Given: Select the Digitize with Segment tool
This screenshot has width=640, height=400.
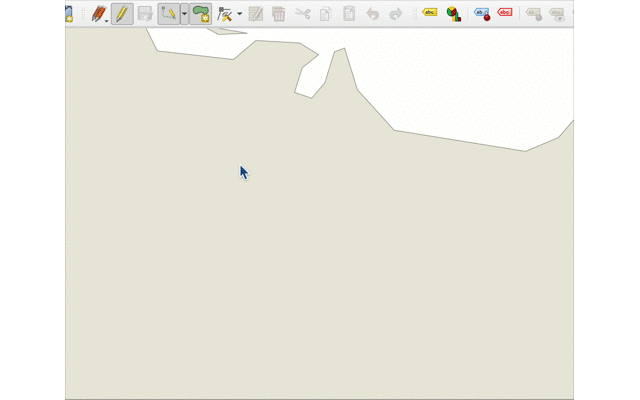Looking at the screenshot, I should pos(169,14).
